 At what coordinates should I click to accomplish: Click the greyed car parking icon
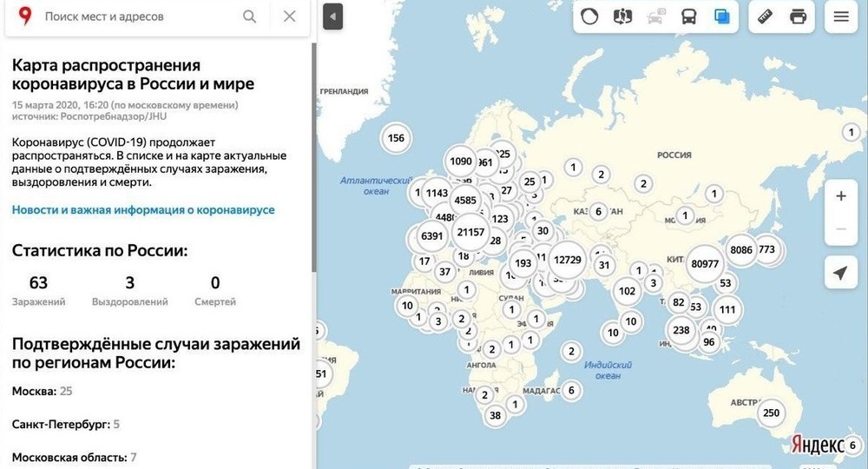(656, 17)
